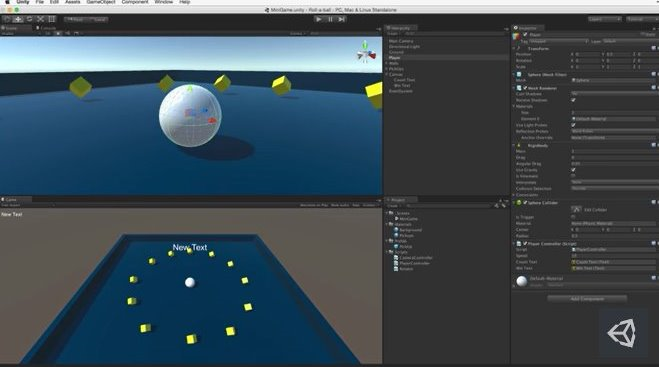
Task: Open the Interpolate dropdown
Action: (615, 182)
